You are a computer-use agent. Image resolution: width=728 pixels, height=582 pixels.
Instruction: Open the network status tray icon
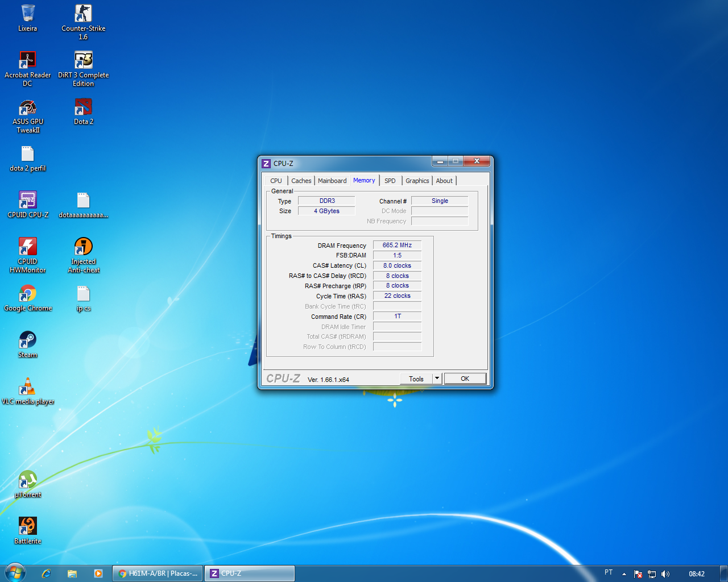(652, 574)
